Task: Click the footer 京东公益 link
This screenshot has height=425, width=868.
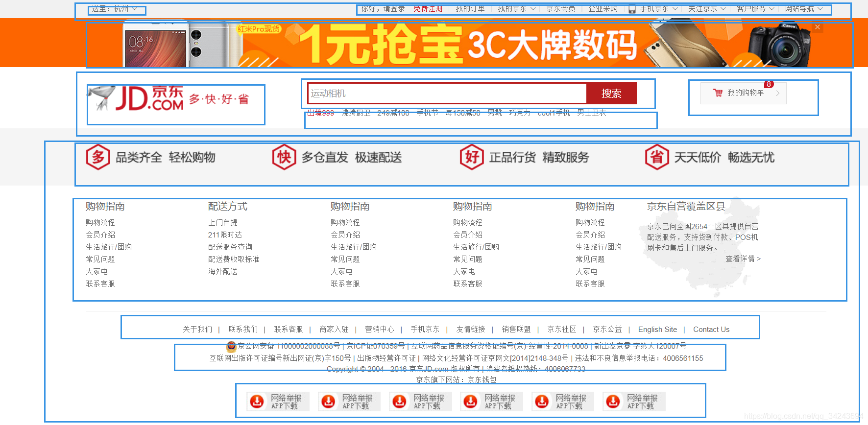Action: coord(607,330)
